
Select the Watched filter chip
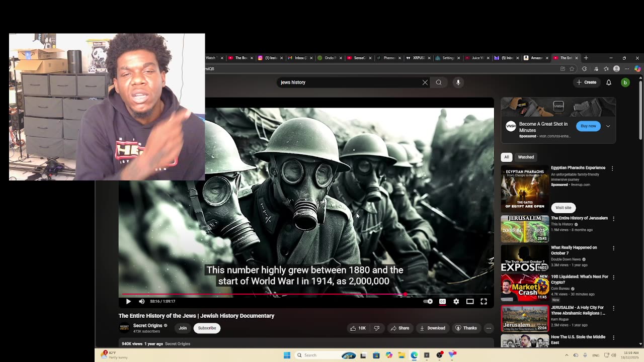(526, 157)
